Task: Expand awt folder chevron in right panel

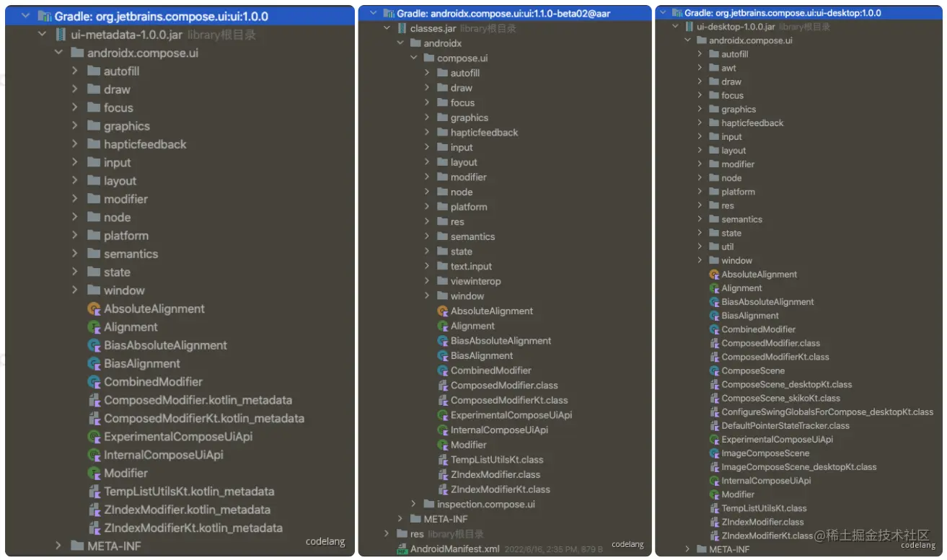Action: coord(700,68)
